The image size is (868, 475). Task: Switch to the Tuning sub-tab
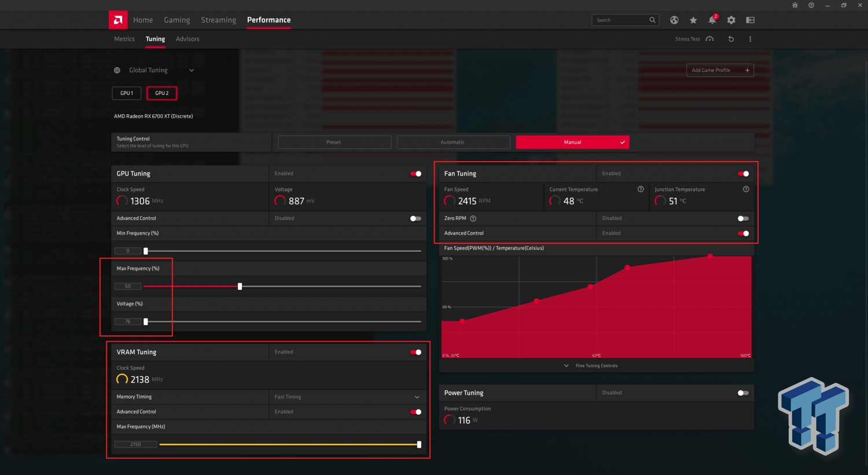[155, 39]
